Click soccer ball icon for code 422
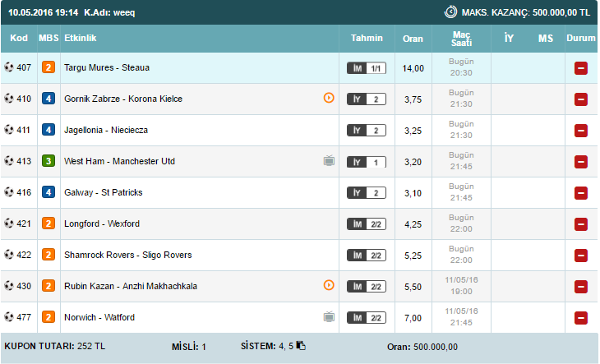 tap(9, 255)
